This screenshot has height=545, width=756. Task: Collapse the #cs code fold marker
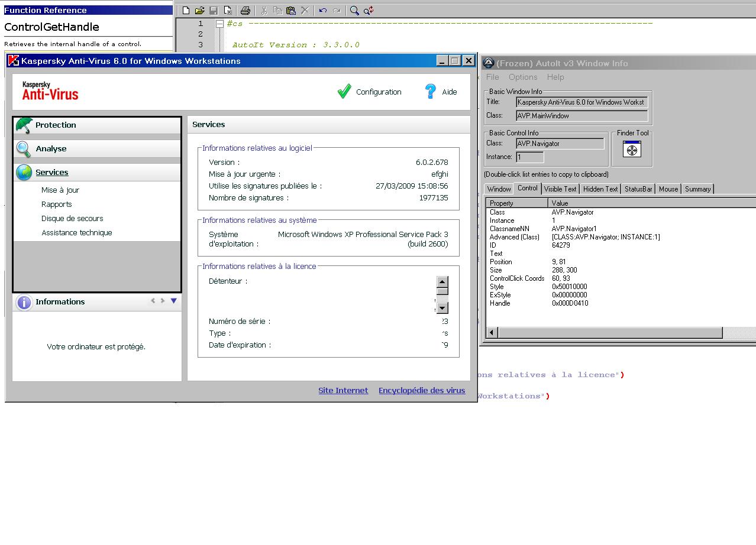coord(219,24)
